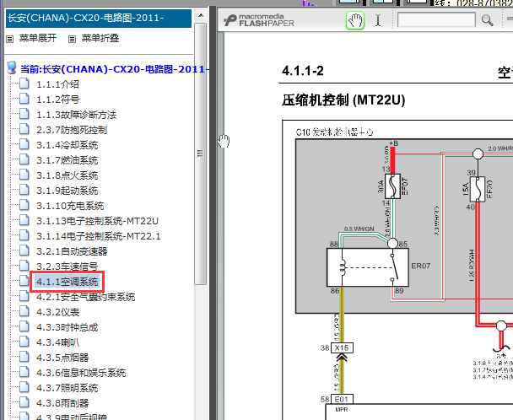The width and height of the screenshot is (513, 420).
Task: Click document icon beside 4.3.3时钟总成
Action: [x=24, y=326]
